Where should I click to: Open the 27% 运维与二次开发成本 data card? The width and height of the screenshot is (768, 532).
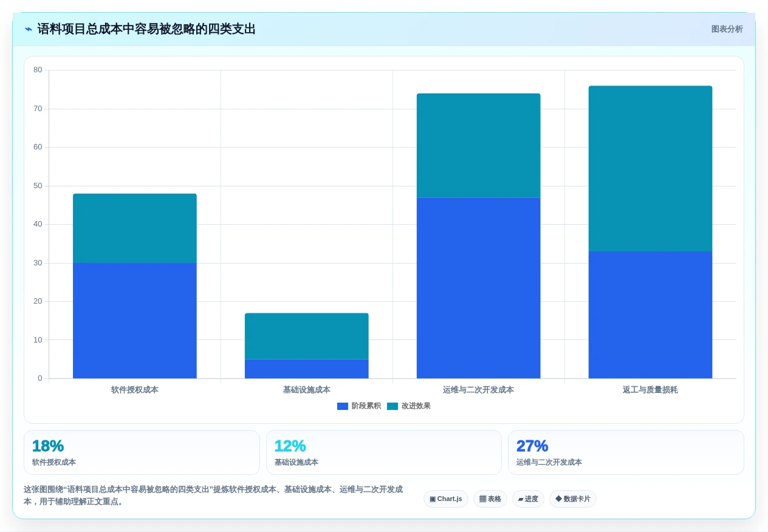click(626, 452)
